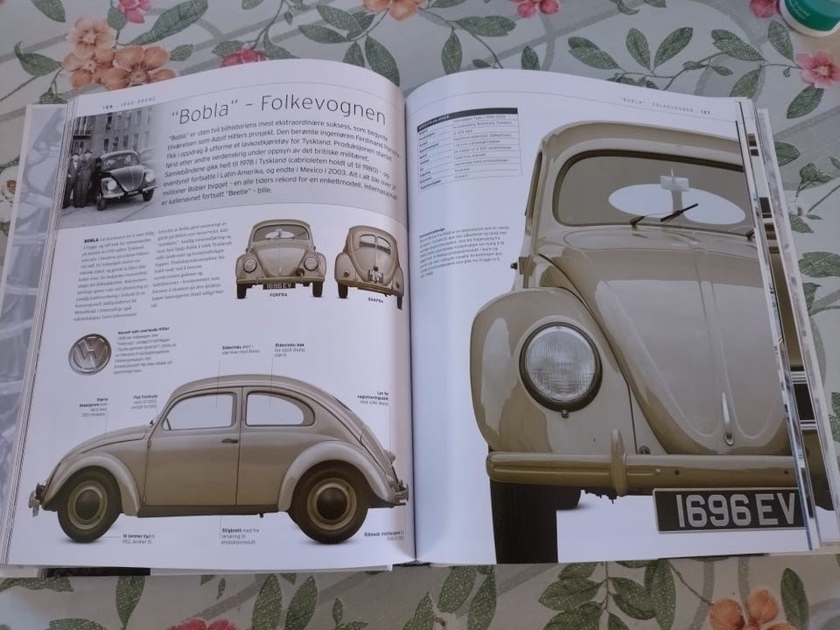Open the black-and-white street photo of Beetle

coord(109,166)
